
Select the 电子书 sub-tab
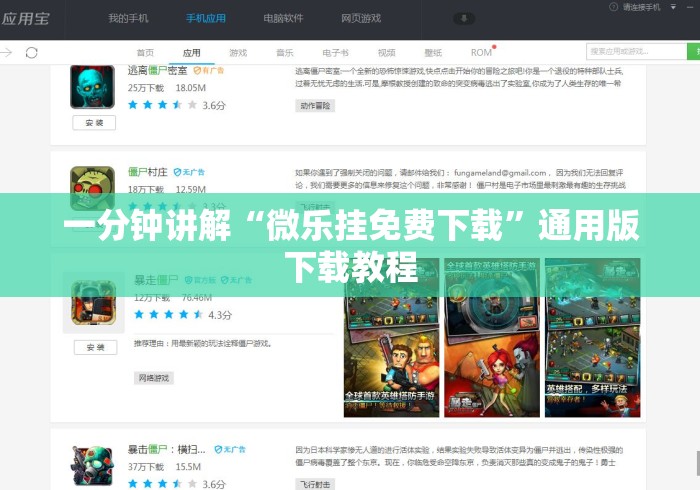(335, 53)
